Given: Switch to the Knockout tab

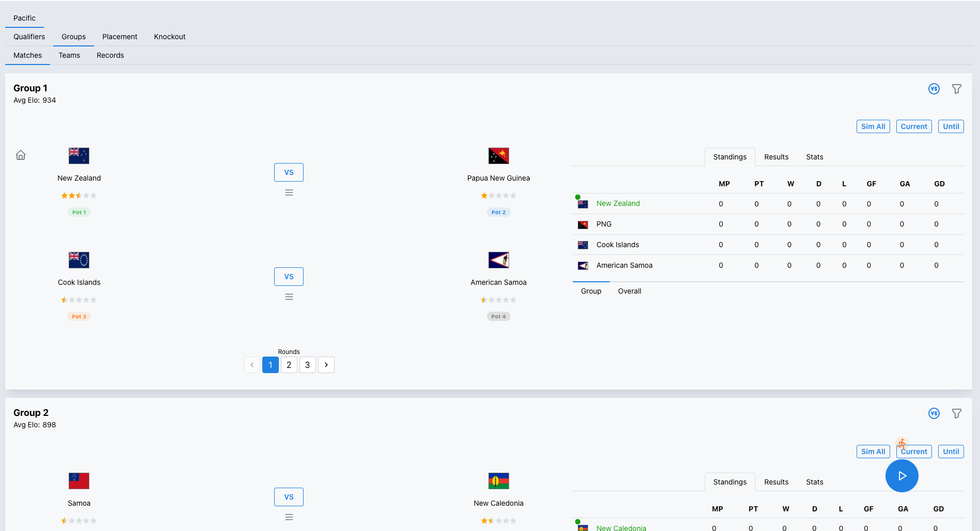Looking at the screenshot, I should [x=169, y=37].
